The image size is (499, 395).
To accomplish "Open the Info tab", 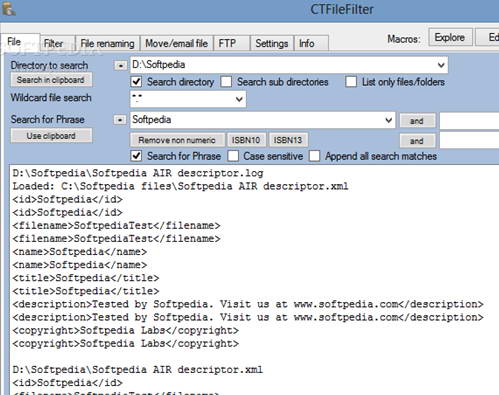I will pyautogui.click(x=311, y=43).
